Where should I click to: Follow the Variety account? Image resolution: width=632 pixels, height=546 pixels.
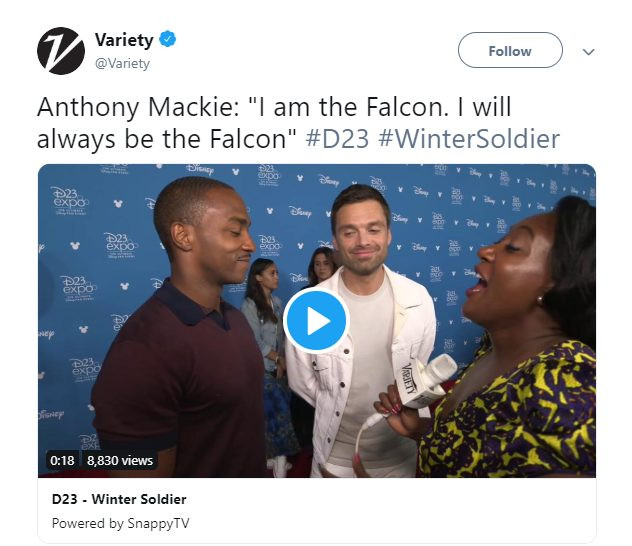click(510, 50)
